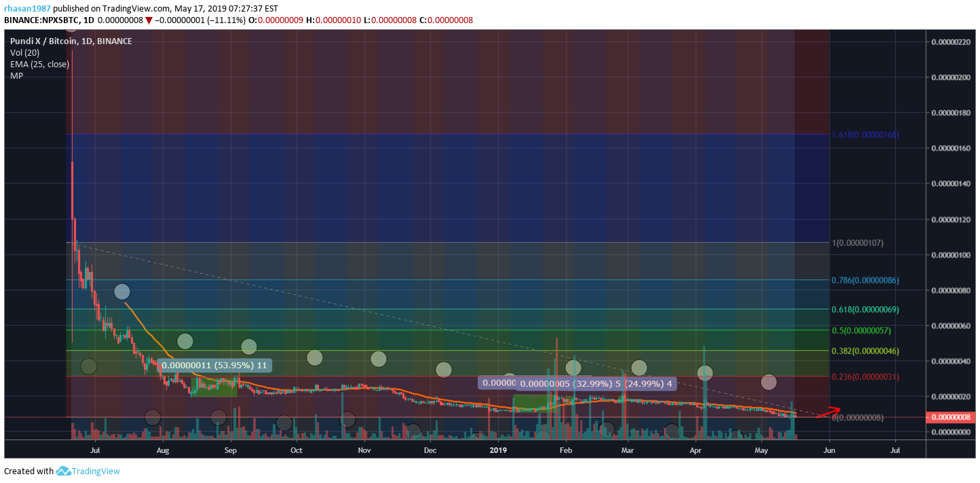This screenshot has width=980, height=483.
Task: Click the red down-triangle price change icon
Action: pyautogui.click(x=149, y=20)
